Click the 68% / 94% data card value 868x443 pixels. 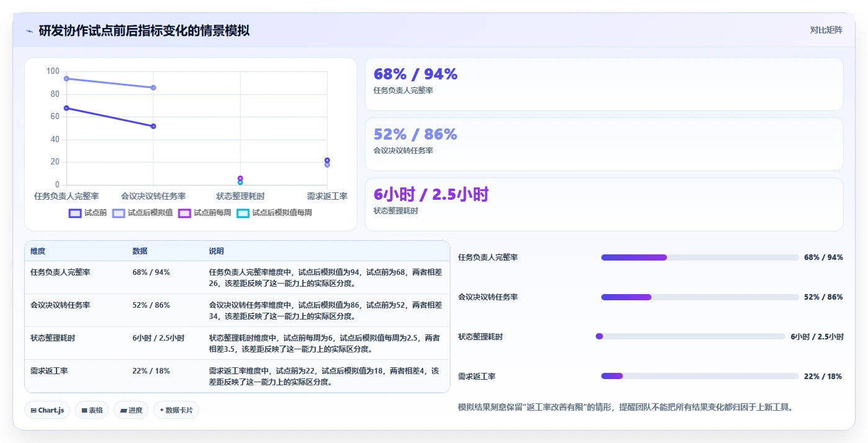(415, 74)
